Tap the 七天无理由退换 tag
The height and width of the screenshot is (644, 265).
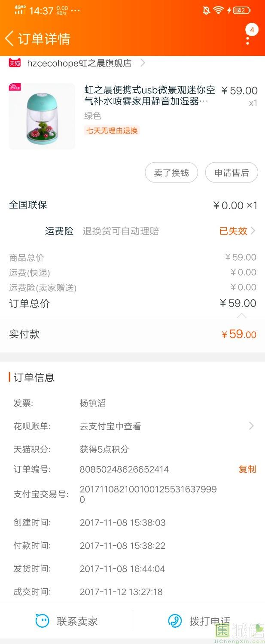112,131
